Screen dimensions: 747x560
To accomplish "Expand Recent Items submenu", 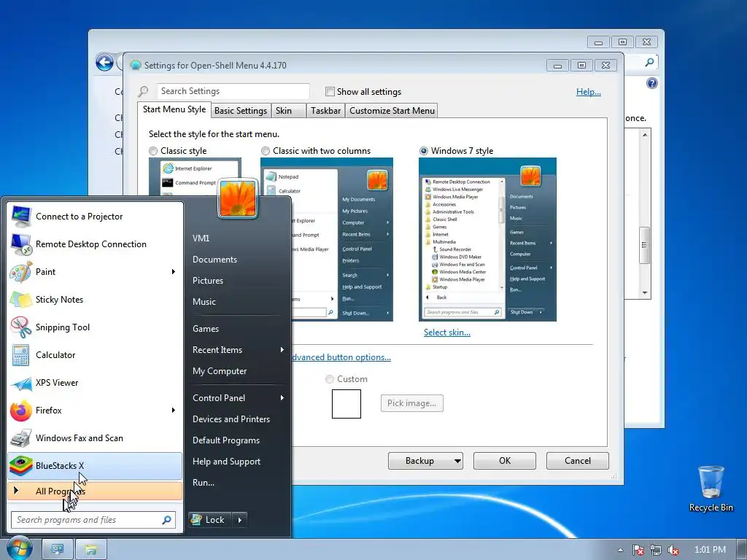I will [282, 350].
